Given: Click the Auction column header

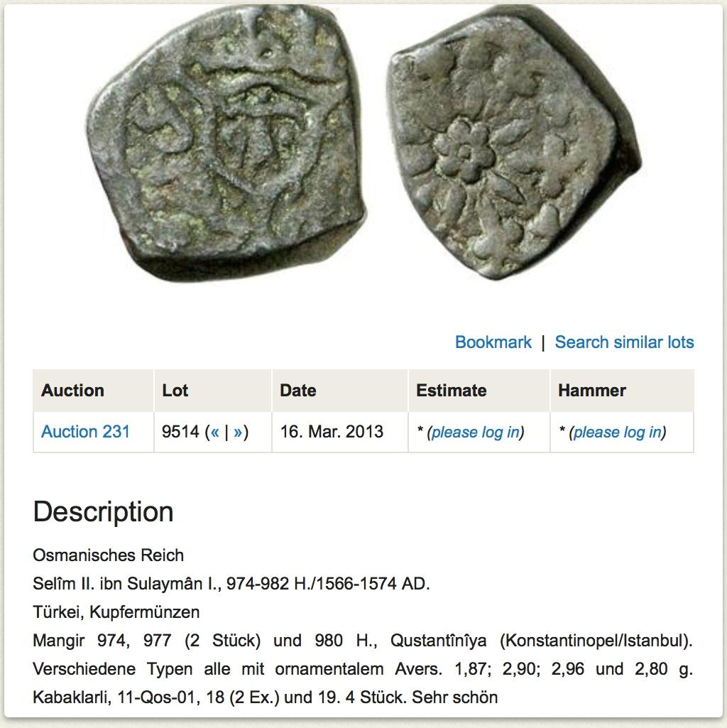Looking at the screenshot, I should [73, 391].
